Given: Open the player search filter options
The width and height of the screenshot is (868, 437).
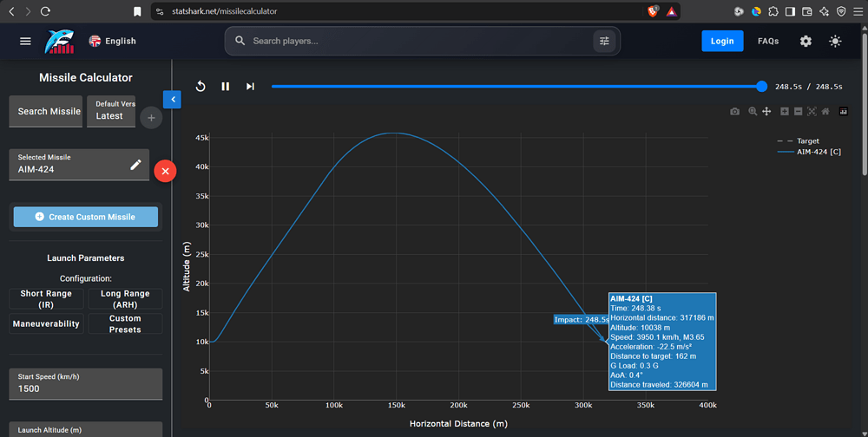Looking at the screenshot, I should tap(604, 41).
